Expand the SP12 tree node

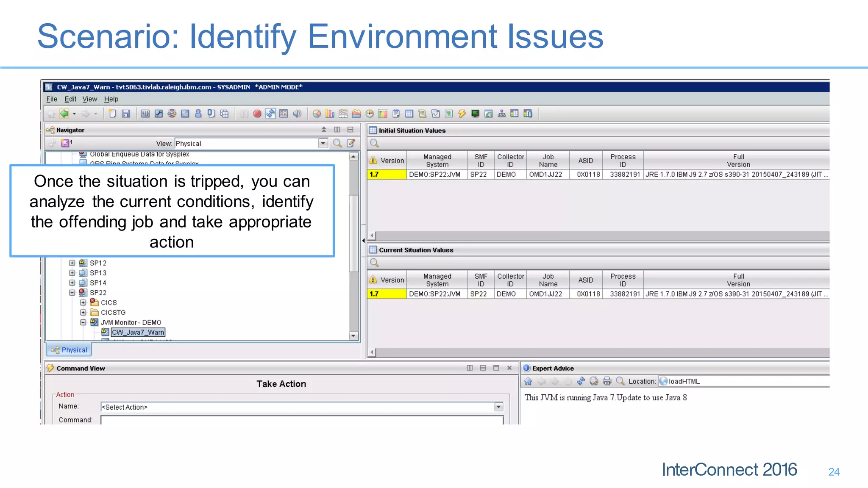[x=72, y=263]
